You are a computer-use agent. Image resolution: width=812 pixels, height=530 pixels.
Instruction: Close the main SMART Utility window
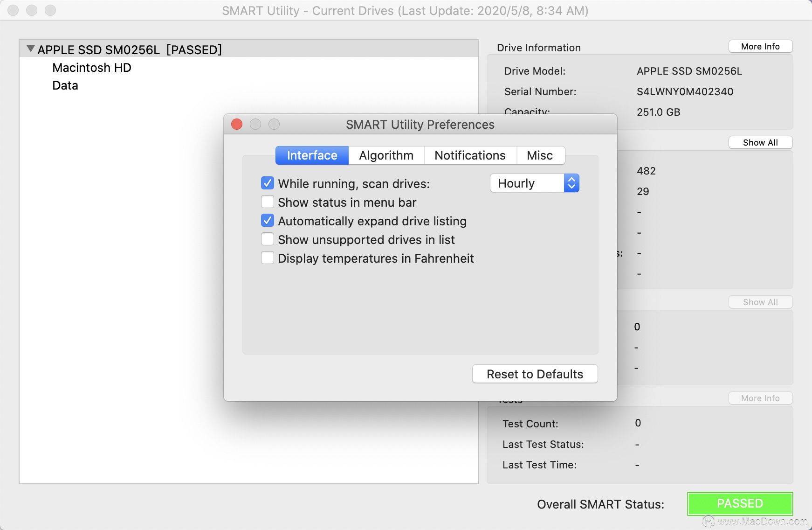tap(13, 10)
